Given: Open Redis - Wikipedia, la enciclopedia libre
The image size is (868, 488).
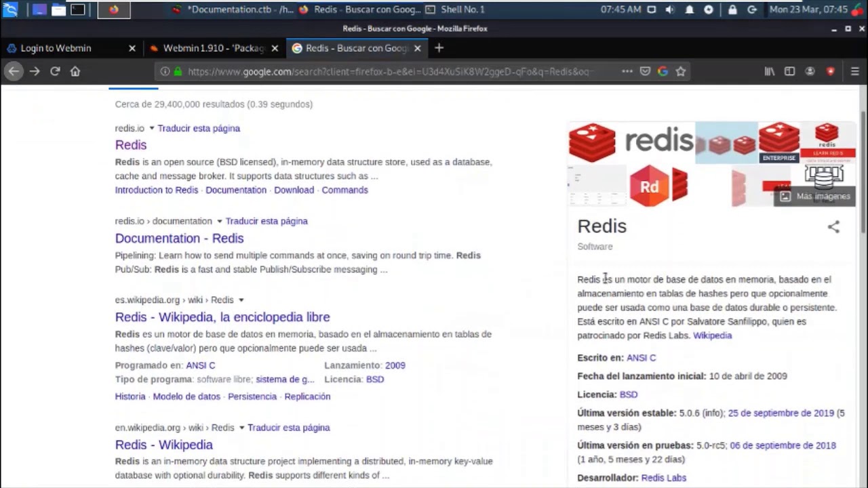Looking at the screenshot, I should [222, 317].
